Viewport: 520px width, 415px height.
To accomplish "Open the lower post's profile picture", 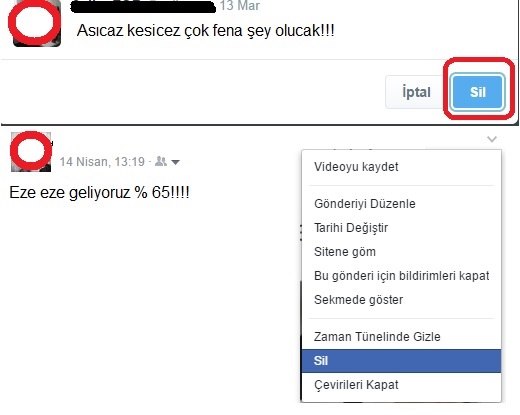I will tap(31, 152).
